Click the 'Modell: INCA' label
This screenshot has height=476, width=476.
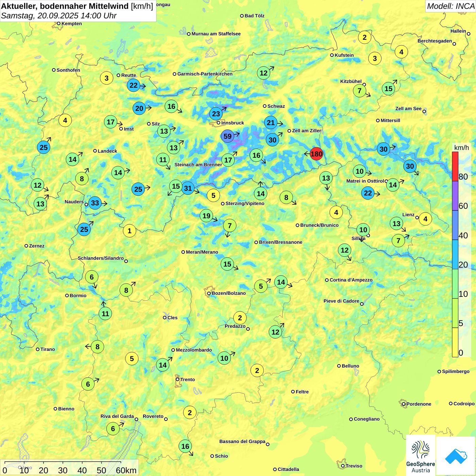(451, 6)
